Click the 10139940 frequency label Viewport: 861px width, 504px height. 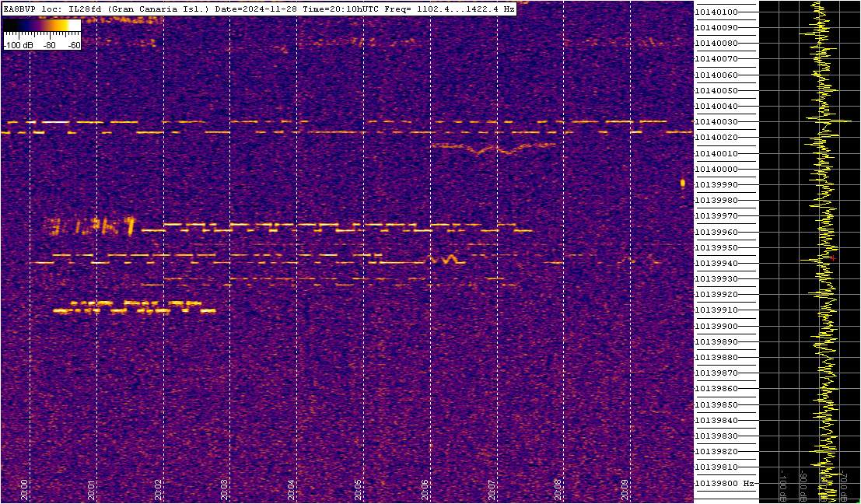click(716, 264)
